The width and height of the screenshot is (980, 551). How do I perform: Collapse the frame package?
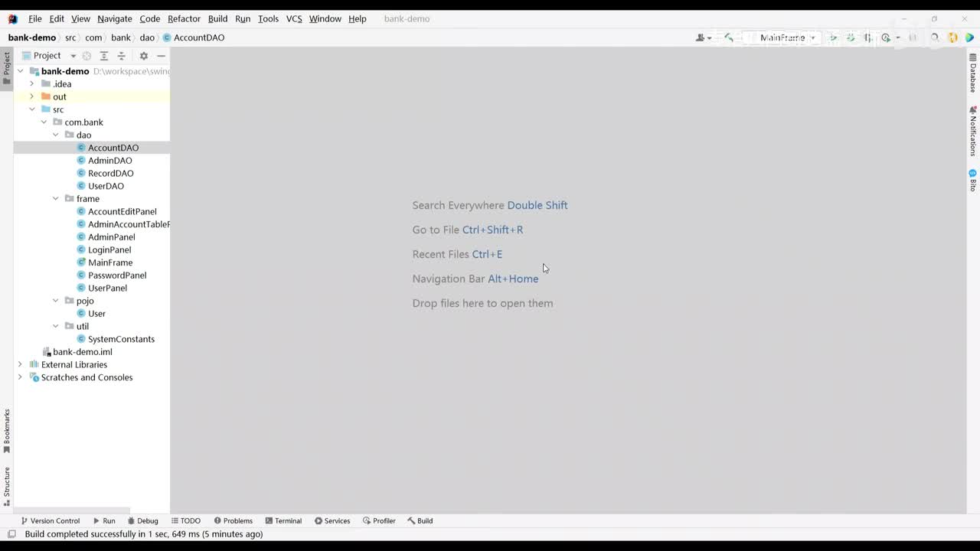pyautogui.click(x=56, y=199)
